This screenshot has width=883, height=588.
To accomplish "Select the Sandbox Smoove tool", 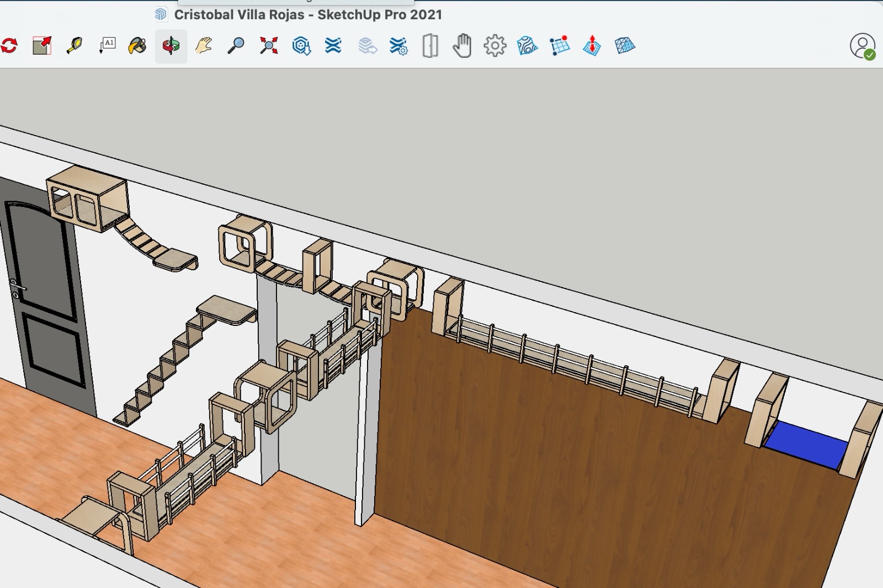I will 592,46.
